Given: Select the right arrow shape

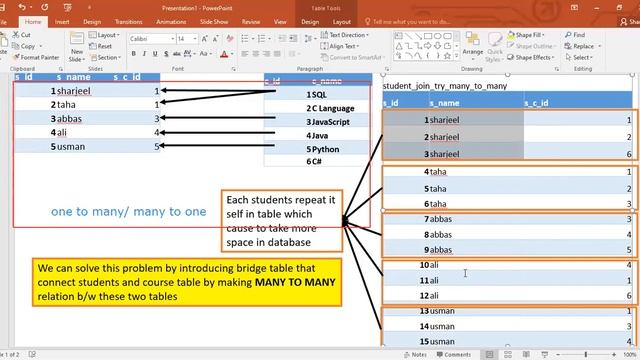Looking at the screenshot, I should click(427, 46).
